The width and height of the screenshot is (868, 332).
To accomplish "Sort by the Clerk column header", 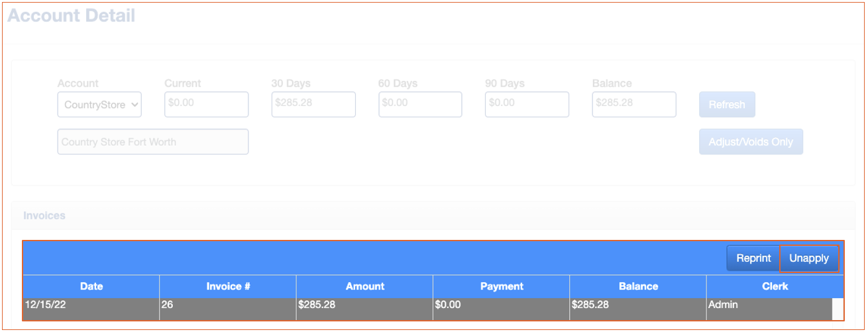I will (775, 286).
